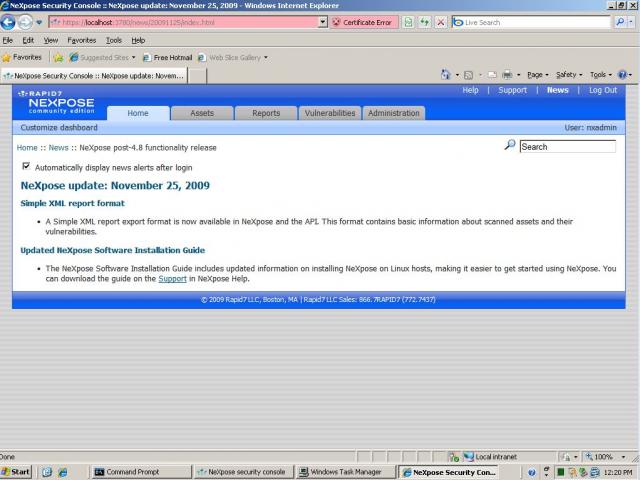Screen dimensions: 640x480
Task: Toggle Automatically display news alerts checkbox
Action: 26,166
